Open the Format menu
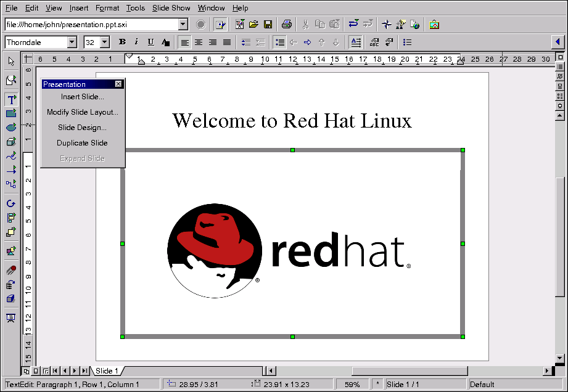Screen dimensions: 568x392 tap(107, 8)
